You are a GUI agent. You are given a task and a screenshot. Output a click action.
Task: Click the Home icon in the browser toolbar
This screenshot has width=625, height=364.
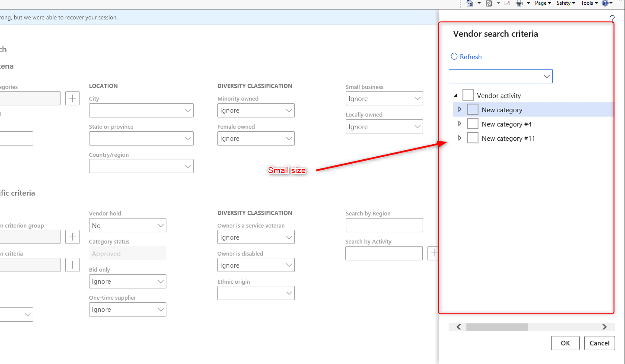pos(469,3)
